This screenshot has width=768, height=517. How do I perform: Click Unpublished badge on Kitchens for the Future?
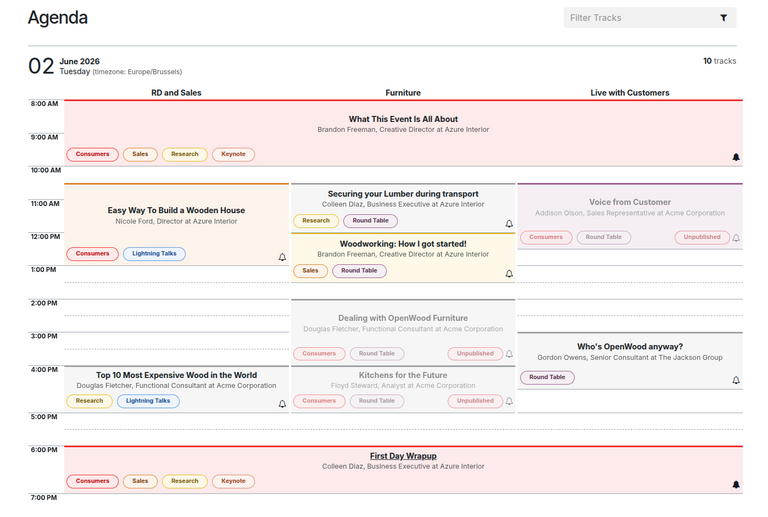tap(475, 401)
